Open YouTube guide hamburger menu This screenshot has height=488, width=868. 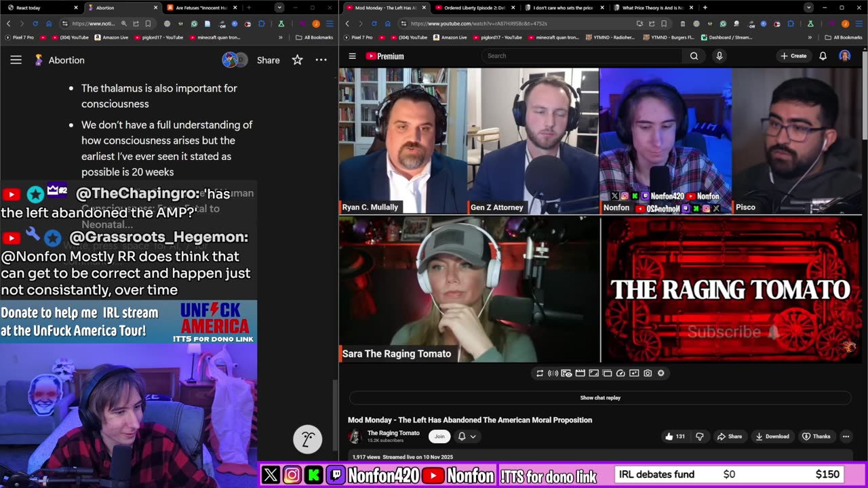tap(352, 56)
